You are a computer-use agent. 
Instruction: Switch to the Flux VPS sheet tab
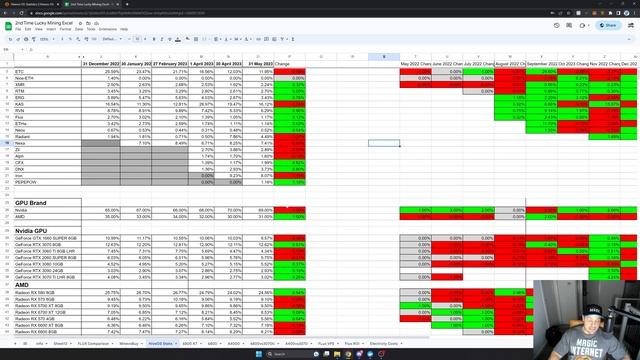pos(326,344)
